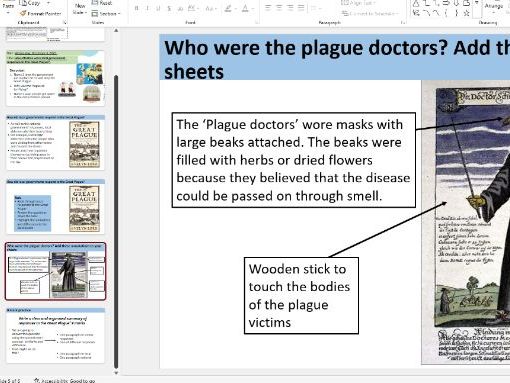Image resolution: width=510 pixels, height=383 pixels.
Task: Select the map slide thumbnail
Action: pos(55,78)
